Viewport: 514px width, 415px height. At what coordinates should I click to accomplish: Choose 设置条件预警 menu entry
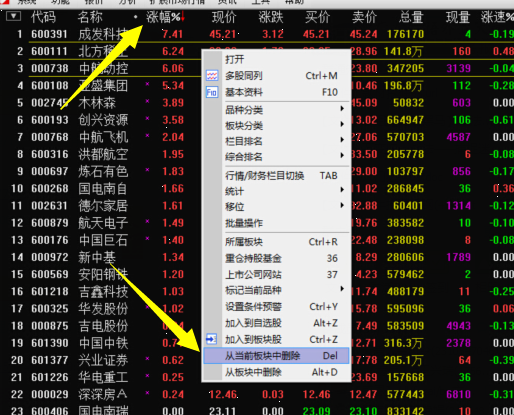276,307
